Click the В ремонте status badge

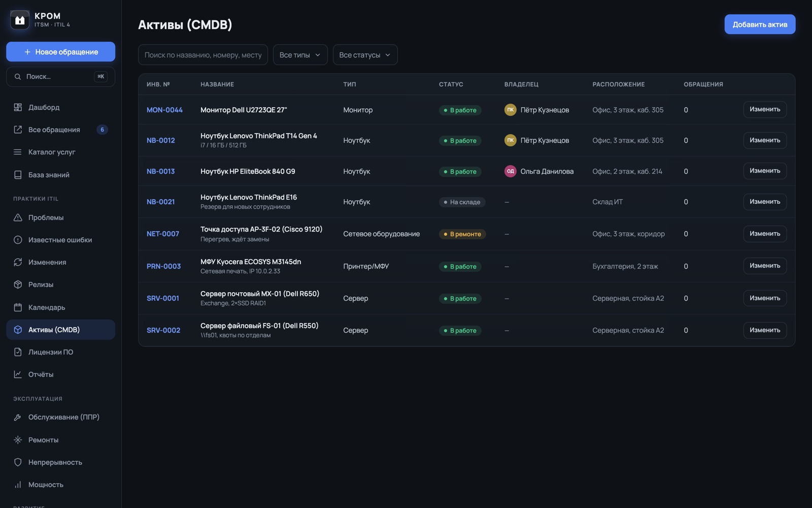point(462,234)
